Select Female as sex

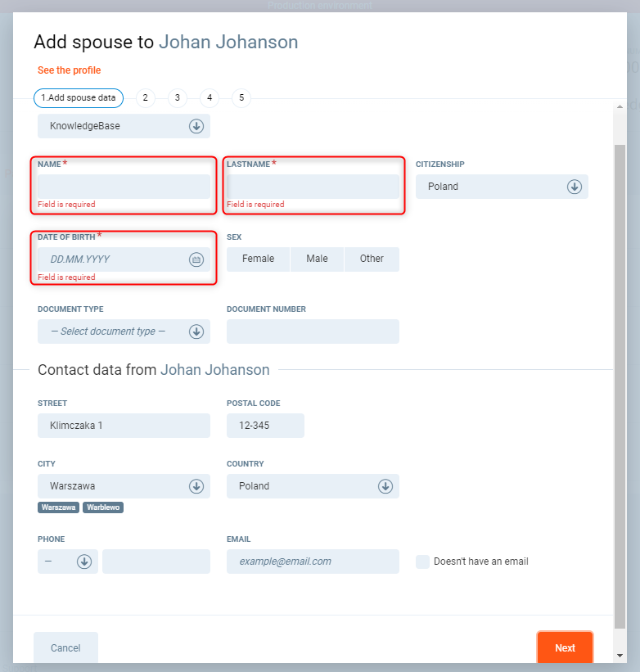tap(258, 259)
